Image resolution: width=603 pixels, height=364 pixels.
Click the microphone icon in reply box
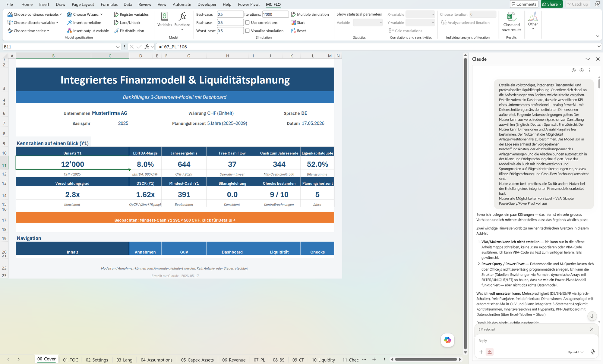click(x=592, y=352)
